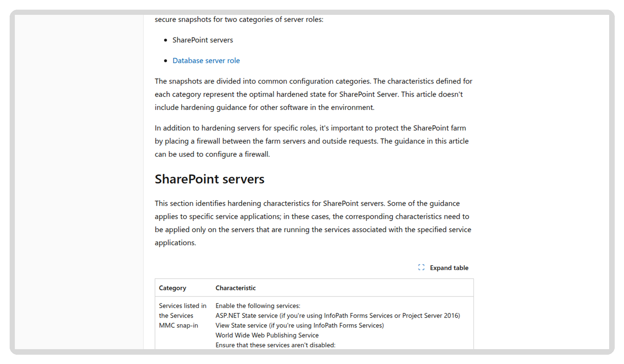Click the Category column header
This screenshot has width=624, height=364.
pos(173,288)
